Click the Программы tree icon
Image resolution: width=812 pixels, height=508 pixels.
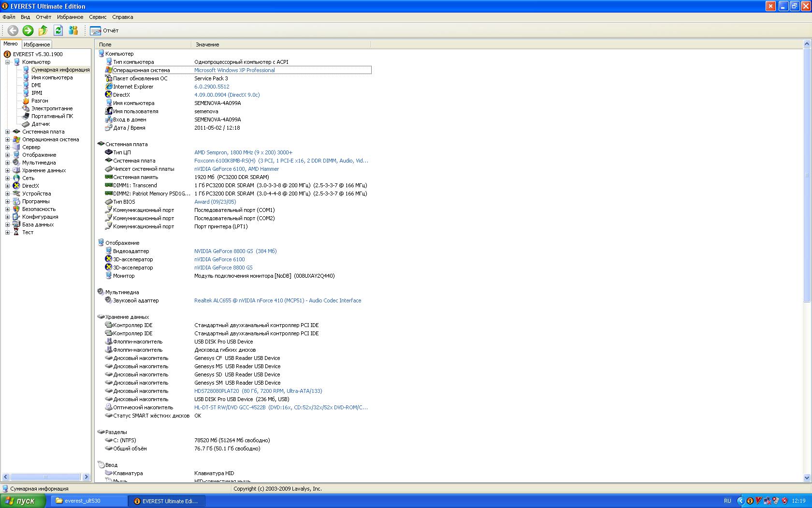point(16,201)
